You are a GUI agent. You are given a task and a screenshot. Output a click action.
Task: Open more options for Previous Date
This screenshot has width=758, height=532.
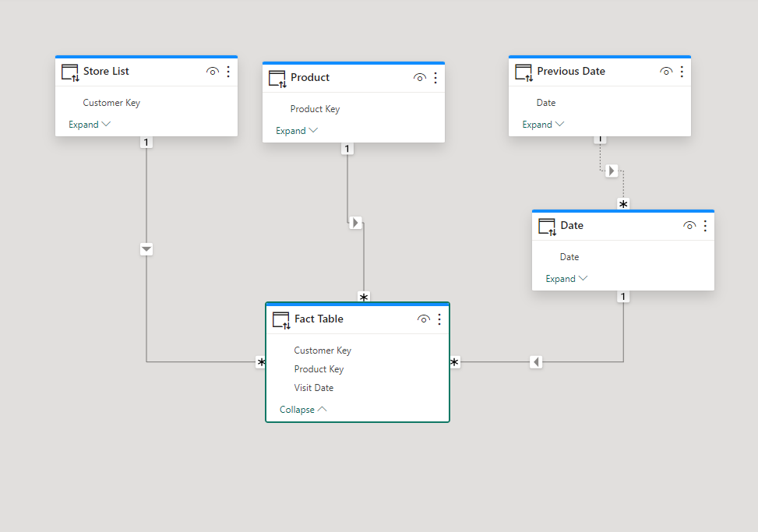[682, 72]
